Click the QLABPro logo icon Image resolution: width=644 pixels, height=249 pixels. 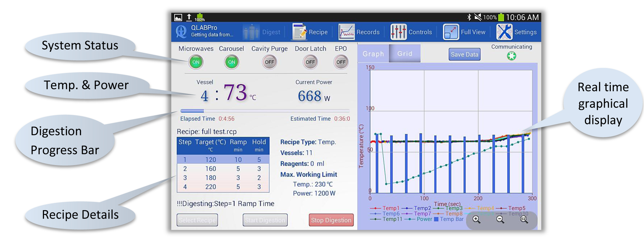(x=181, y=31)
